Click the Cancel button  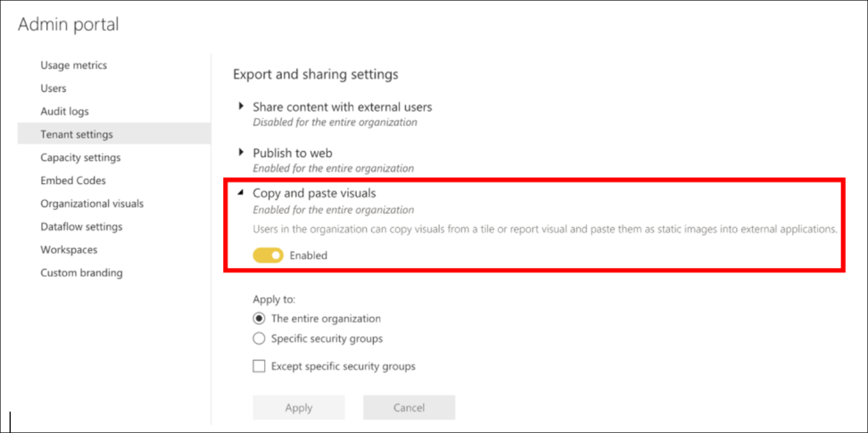point(409,408)
